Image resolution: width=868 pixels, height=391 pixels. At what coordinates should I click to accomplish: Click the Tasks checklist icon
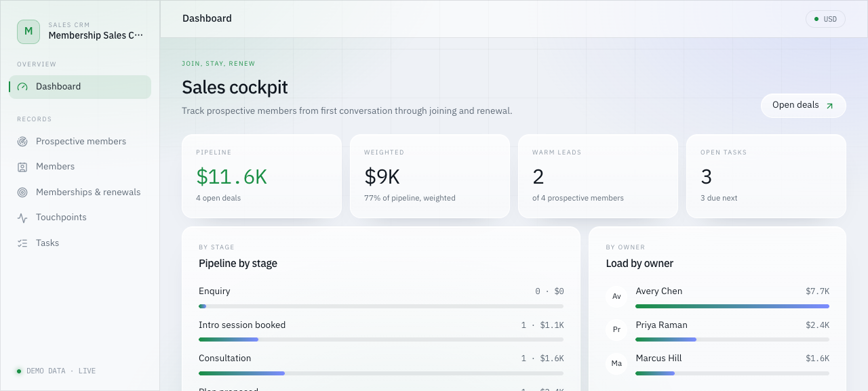22,243
